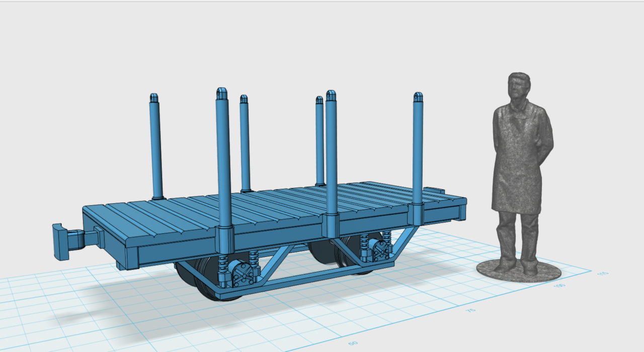The width and height of the screenshot is (644, 352).
Task: Click the grid ruler label "75"
Action: pos(470,310)
